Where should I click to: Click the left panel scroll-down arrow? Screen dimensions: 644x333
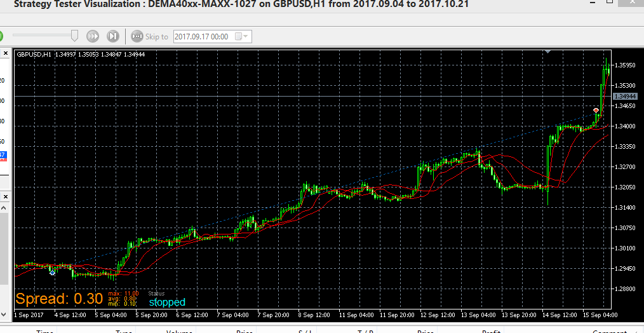(4, 315)
